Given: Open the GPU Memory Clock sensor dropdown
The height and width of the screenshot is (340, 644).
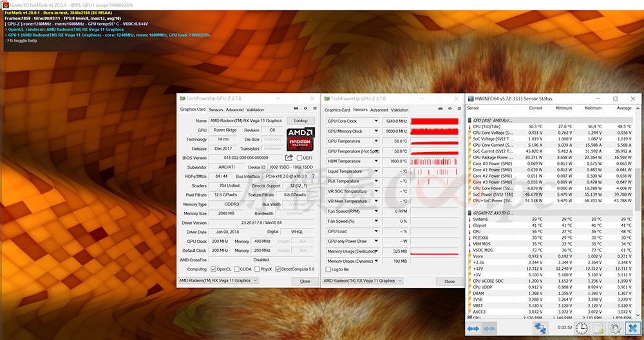Looking at the screenshot, I should click(376, 131).
